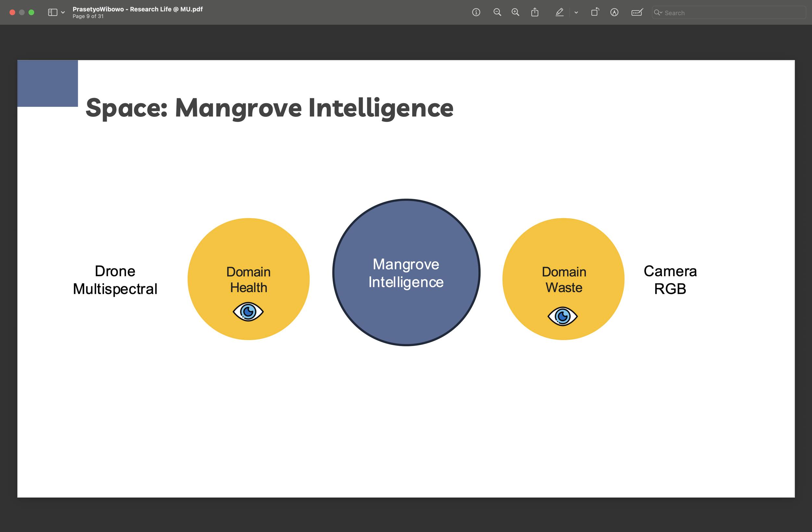Click the Search field
Image resolution: width=812 pixels, height=532 pixels.
click(733, 13)
